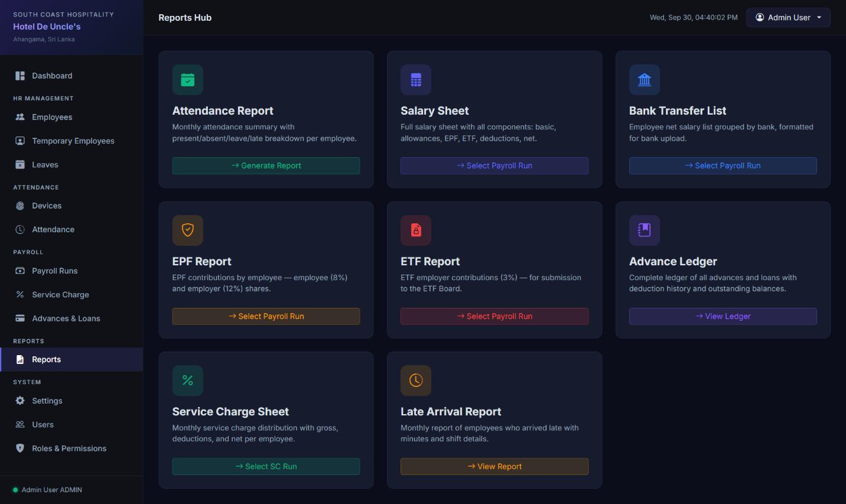Click the Payroll Runs cash icon
The height and width of the screenshot is (504, 846).
pyautogui.click(x=20, y=271)
